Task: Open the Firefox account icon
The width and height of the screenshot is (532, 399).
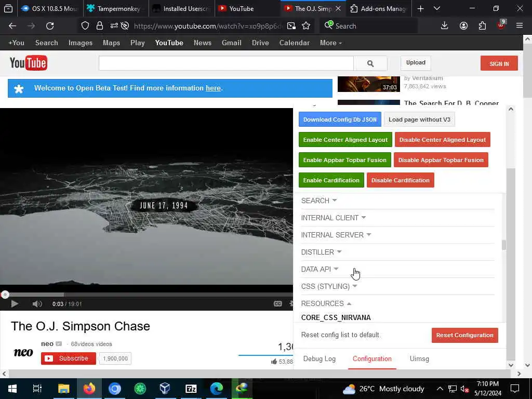Action: pos(463,26)
